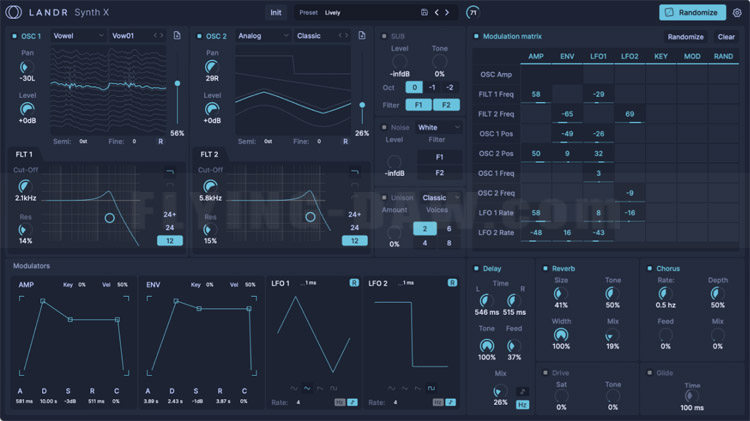Select the triangle wave shape for LFO 1
The height and width of the screenshot is (421, 750).
tap(307, 388)
